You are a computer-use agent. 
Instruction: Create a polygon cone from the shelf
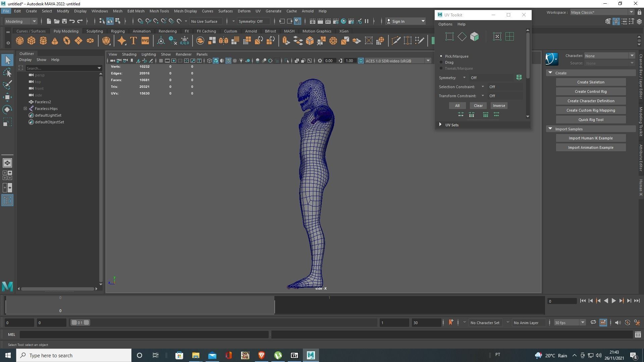pyautogui.click(x=55, y=41)
